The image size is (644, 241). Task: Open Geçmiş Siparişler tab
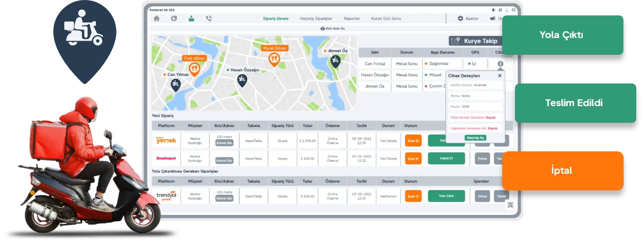coord(316,18)
